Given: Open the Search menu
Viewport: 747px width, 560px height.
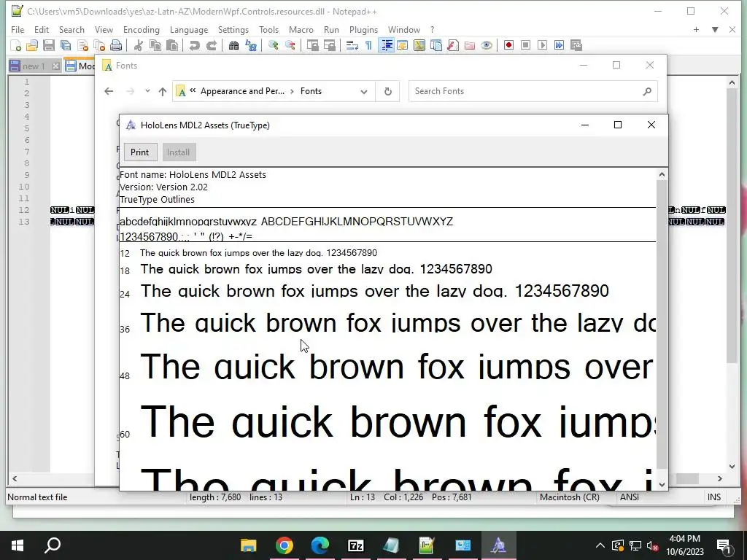Looking at the screenshot, I should click(71, 29).
